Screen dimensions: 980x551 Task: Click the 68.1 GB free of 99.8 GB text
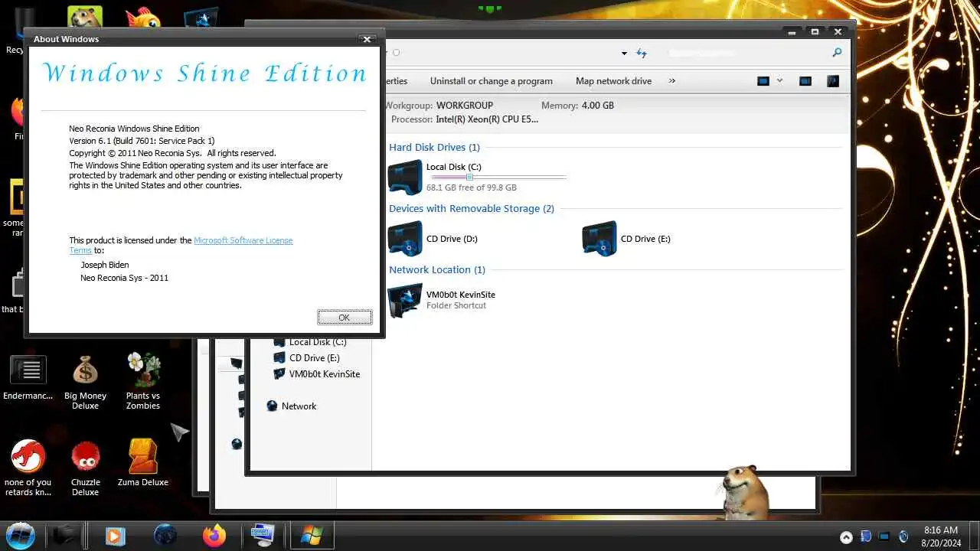coord(472,187)
